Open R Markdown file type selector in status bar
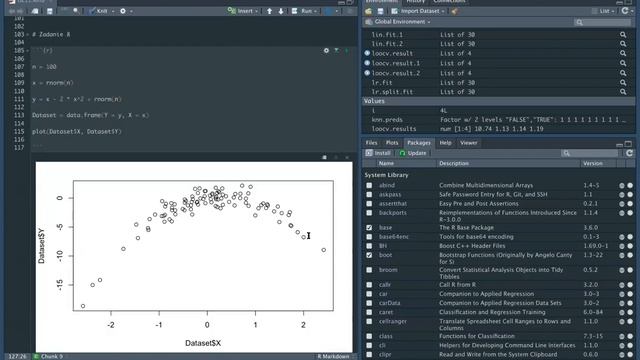Viewport: 640px width, 360px height. (x=336, y=356)
